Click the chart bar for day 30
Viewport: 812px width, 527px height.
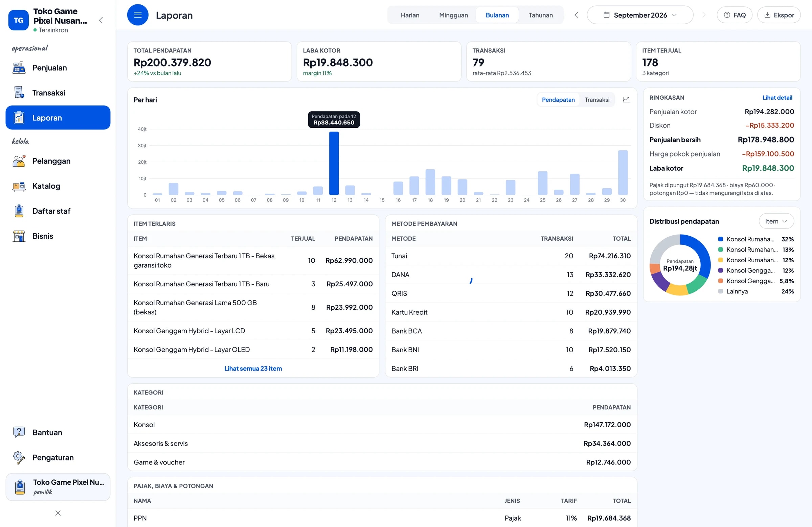coord(623,172)
